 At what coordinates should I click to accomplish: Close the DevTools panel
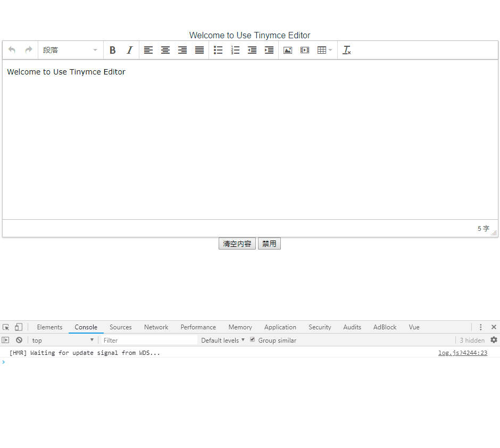[494, 327]
